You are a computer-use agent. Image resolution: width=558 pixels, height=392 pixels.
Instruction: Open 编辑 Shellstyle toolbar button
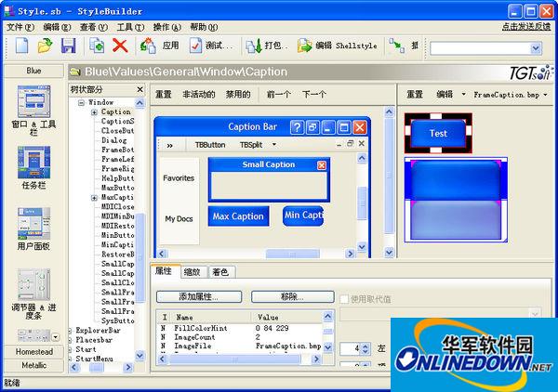point(337,46)
